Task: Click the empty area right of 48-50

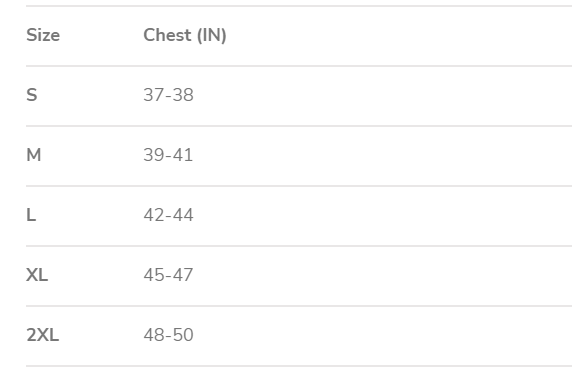Action: click(383, 336)
